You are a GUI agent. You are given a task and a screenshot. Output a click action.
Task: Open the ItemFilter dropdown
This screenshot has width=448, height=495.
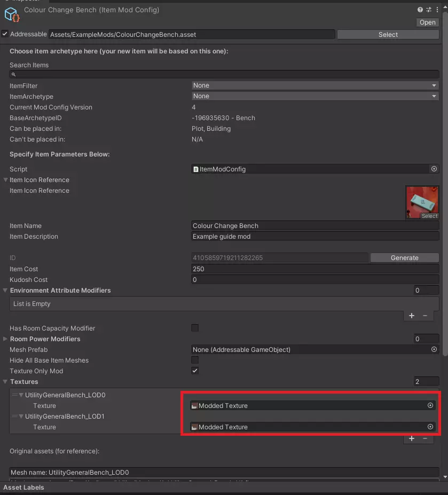click(x=315, y=85)
